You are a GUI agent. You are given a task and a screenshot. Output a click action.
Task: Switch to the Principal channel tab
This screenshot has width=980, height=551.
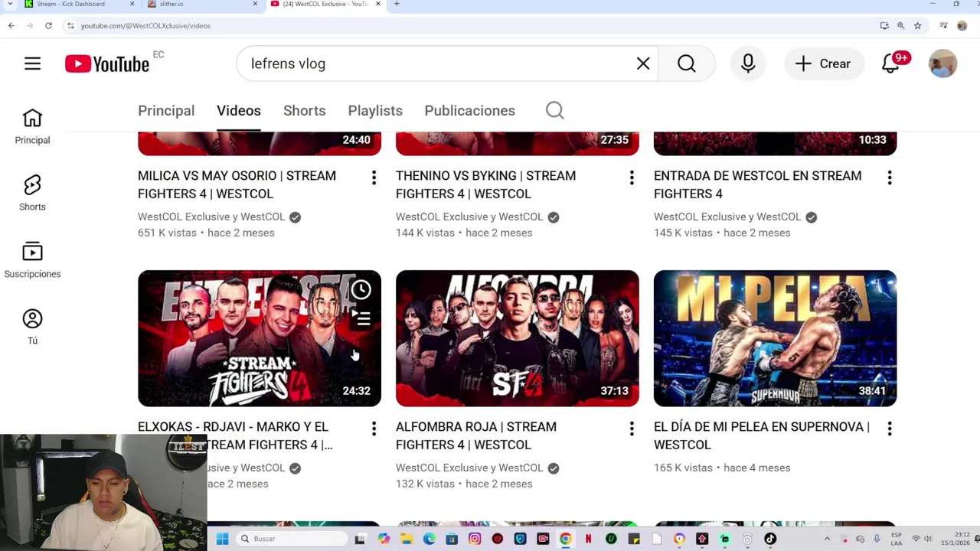[x=166, y=111]
